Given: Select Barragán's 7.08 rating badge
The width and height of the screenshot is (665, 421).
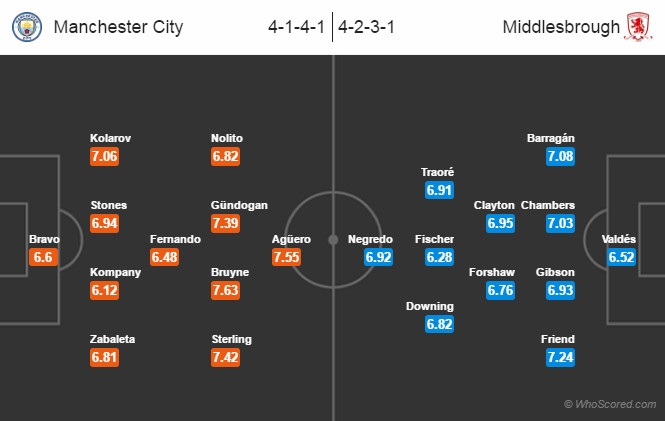Looking at the screenshot, I should pos(560,157).
